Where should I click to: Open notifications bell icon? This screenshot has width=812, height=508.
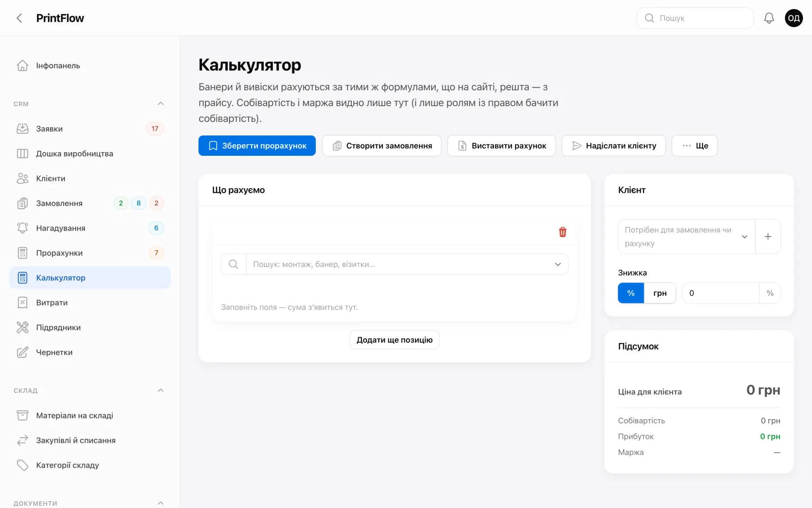point(769,18)
